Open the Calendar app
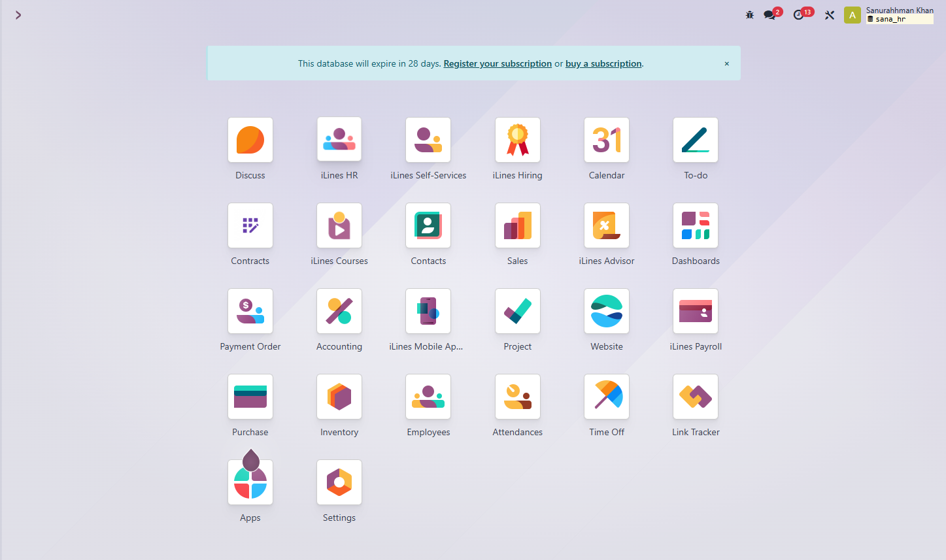The image size is (946, 560). (607, 140)
